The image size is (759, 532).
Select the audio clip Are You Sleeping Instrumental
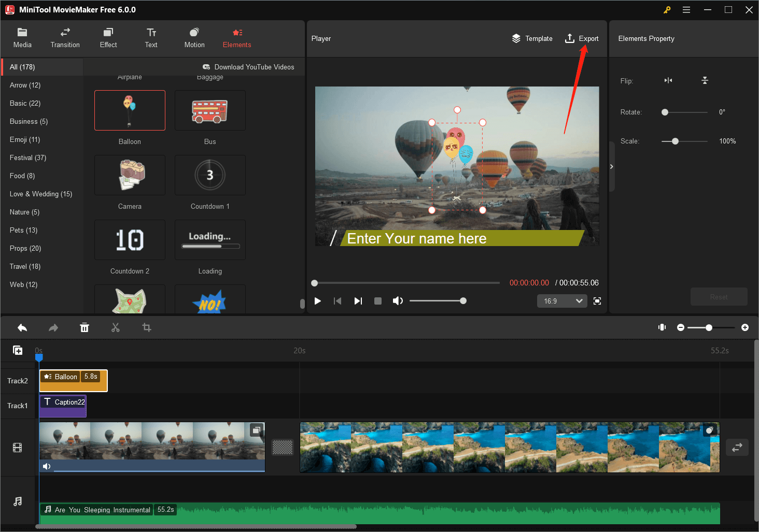coord(379,513)
